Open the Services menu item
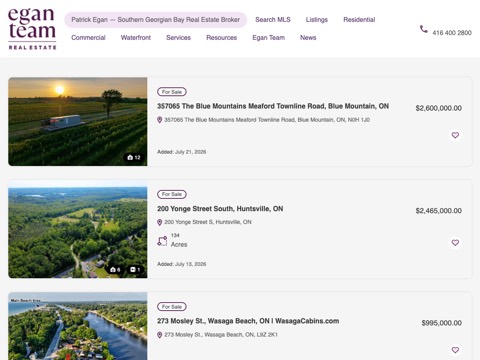 tap(179, 38)
